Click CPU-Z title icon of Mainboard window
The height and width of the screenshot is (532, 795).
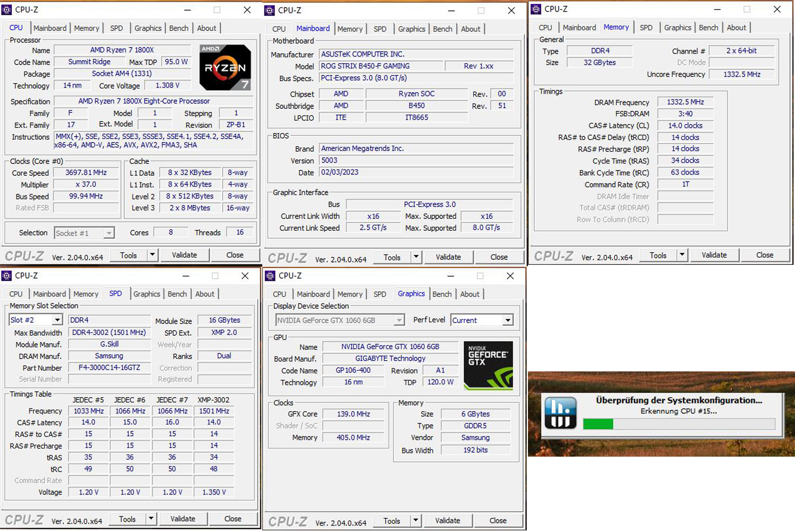(x=269, y=11)
